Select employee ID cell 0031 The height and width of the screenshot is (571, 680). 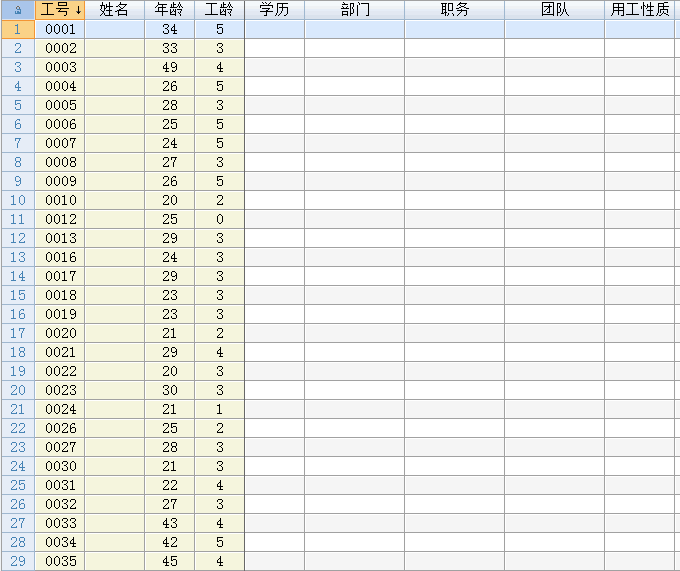60,485
